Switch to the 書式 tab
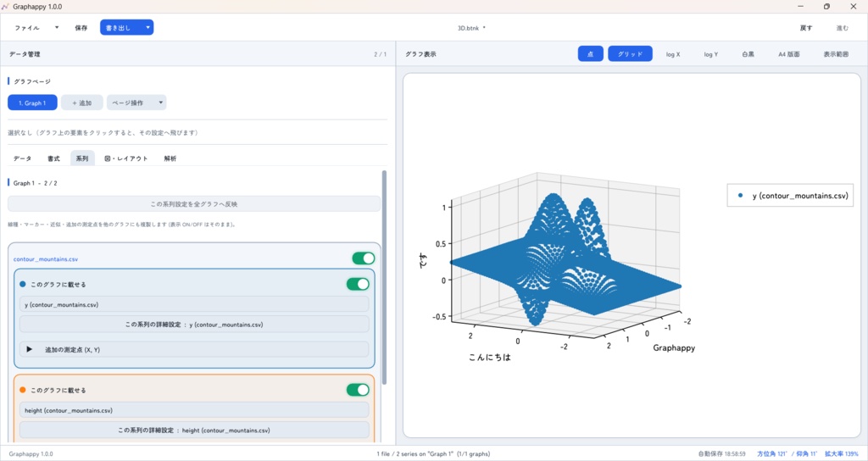 tap(53, 158)
